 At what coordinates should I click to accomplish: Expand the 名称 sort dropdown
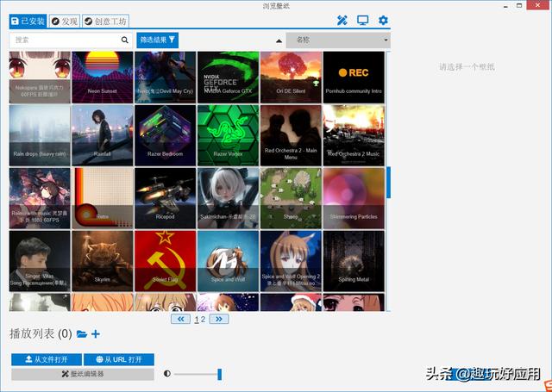pyautogui.click(x=338, y=40)
